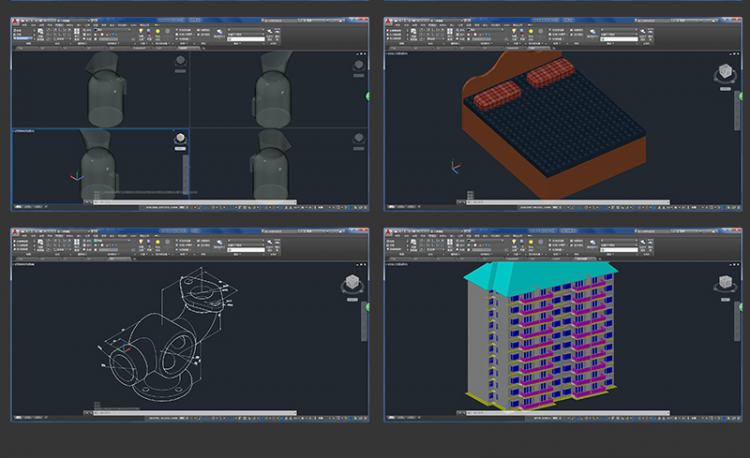Open the viewport controls label in the pipe fitting window
Viewport: 750px width, 458px height.
[23, 264]
